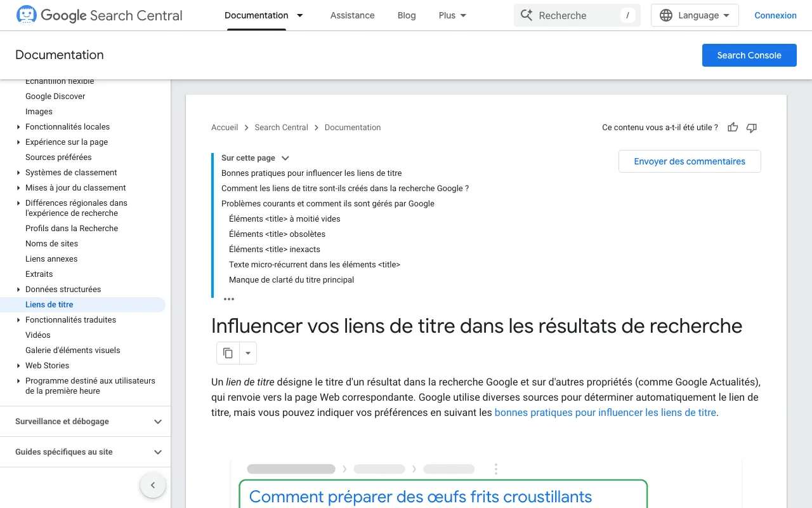Expand the 'Fonctionnalités locales' tree item

coord(18,127)
